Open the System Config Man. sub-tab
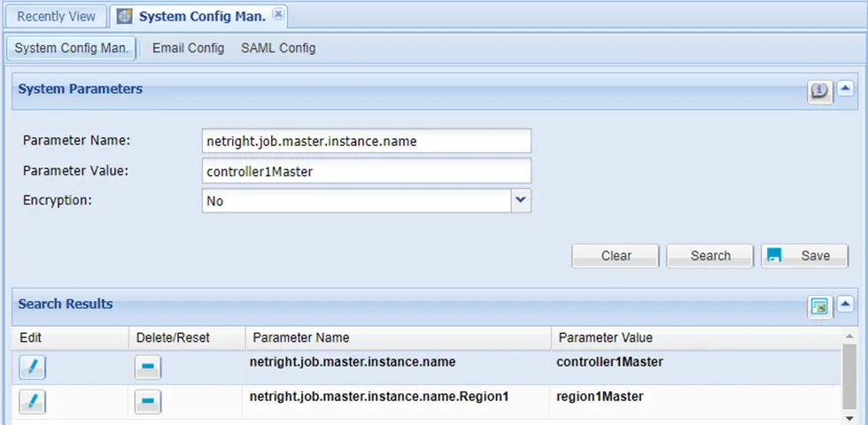 pos(71,48)
